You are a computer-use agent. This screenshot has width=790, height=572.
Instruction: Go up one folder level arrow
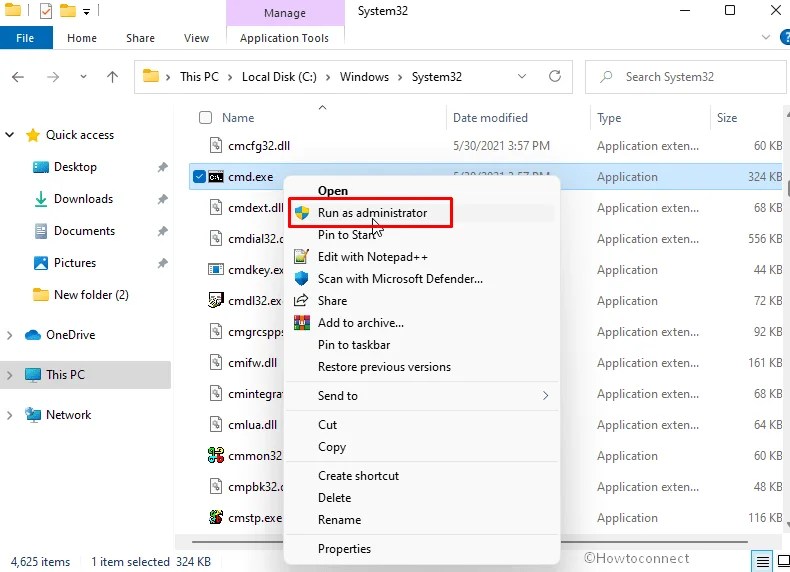tap(112, 77)
